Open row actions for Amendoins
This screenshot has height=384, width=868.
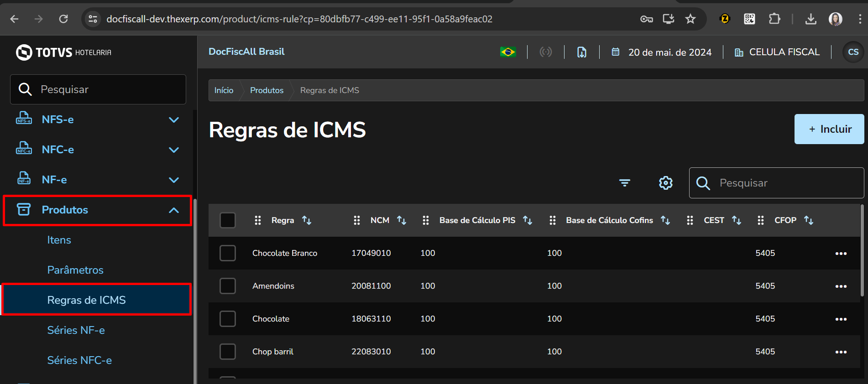click(x=841, y=286)
